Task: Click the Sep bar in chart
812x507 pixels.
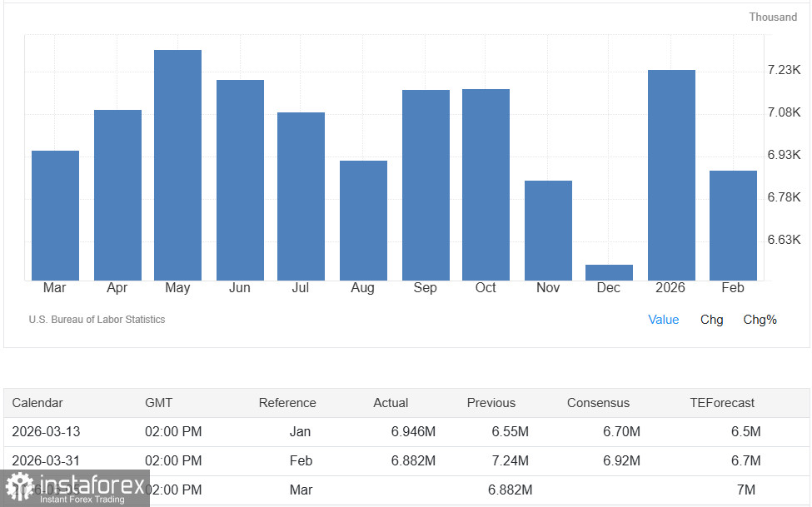Action: (x=426, y=186)
